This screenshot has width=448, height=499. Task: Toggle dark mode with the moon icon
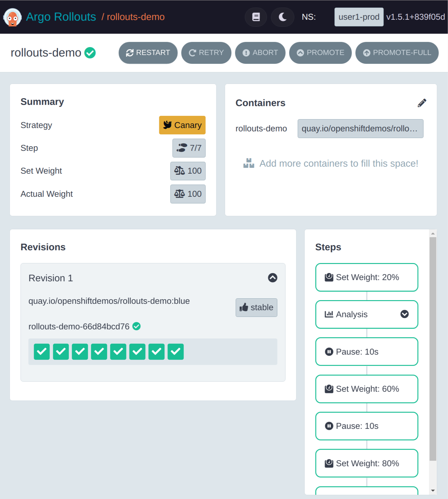(282, 17)
